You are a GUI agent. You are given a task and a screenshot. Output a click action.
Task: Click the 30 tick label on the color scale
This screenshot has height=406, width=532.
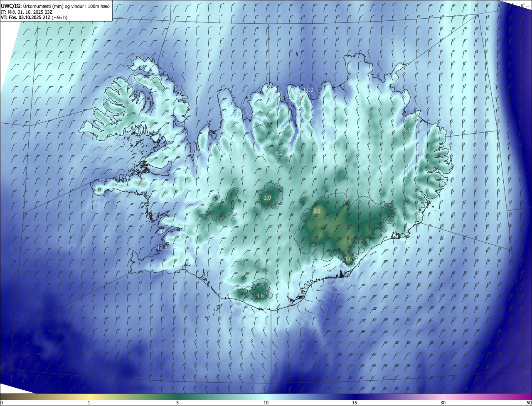click(x=443, y=403)
